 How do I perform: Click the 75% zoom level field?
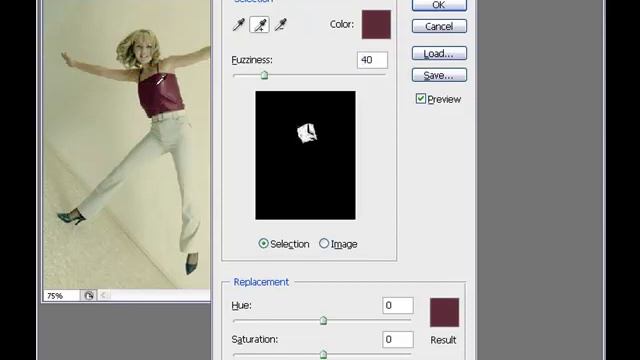[61, 296]
